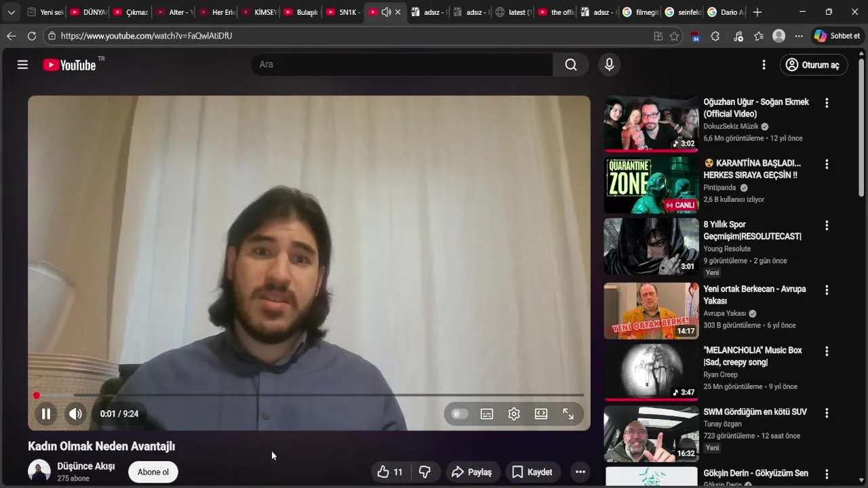This screenshot has height=488, width=868.
Task: Open the browser extensions puzzle icon
Action: tap(715, 36)
